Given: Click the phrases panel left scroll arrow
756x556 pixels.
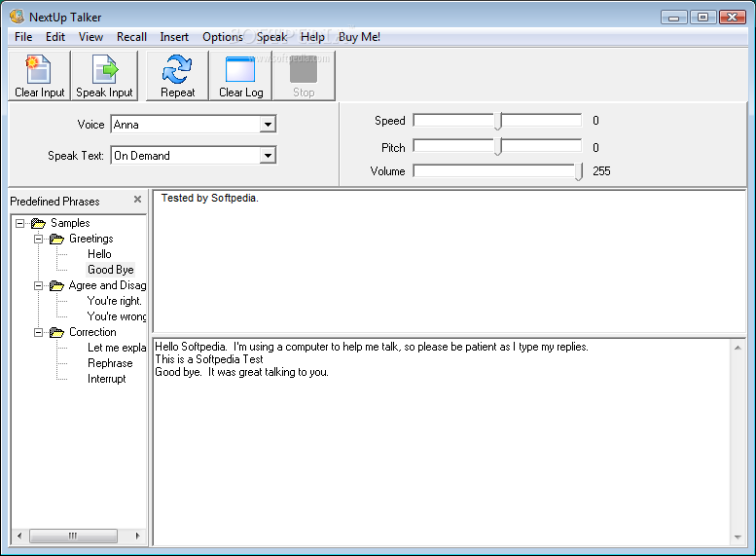Looking at the screenshot, I should tap(19, 536).
